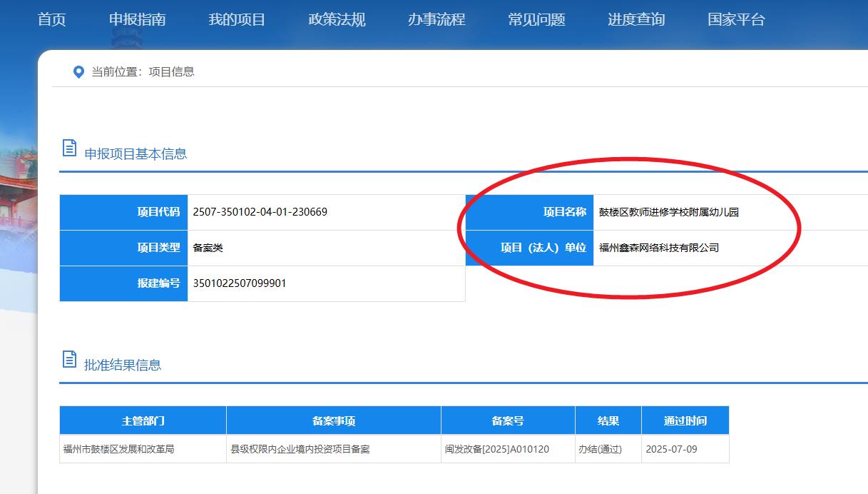Open 办事流程 navigation item
The image size is (868, 494).
coord(436,19)
